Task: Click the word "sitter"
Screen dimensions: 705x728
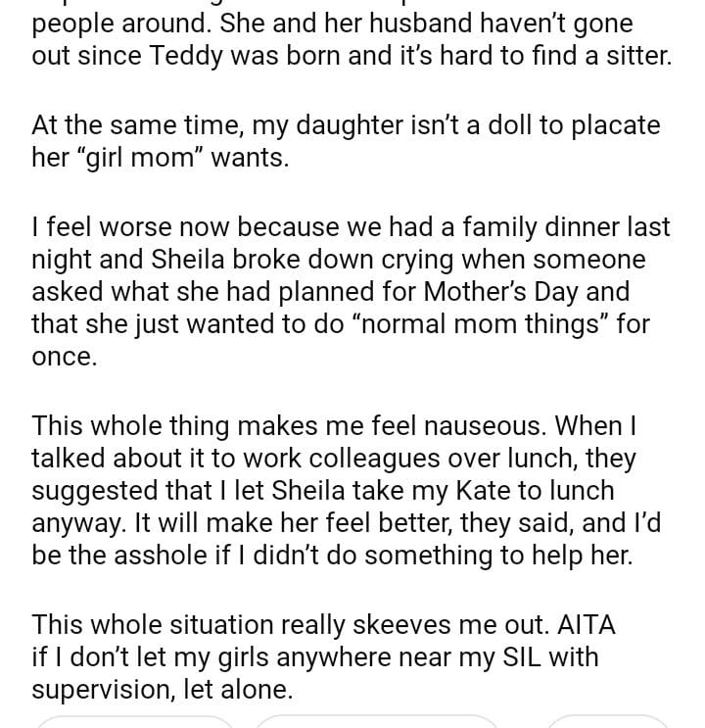Action: [626, 56]
